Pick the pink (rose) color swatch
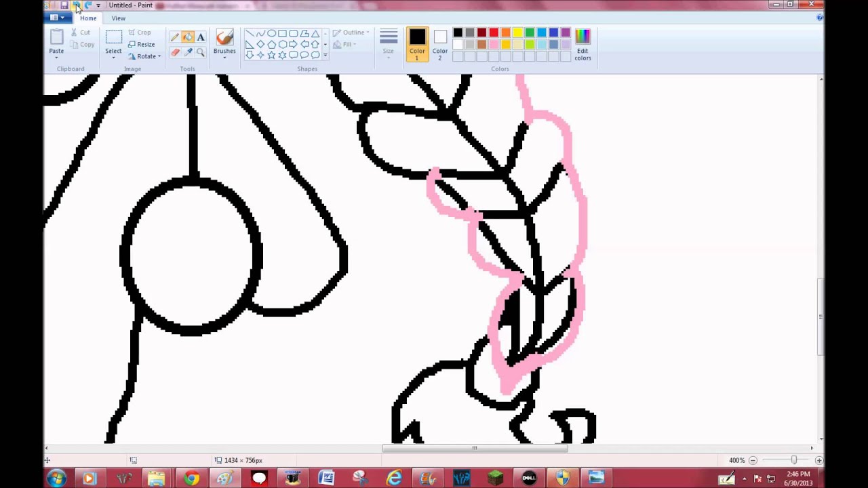This screenshot has height=488, width=868. [x=494, y=45]
